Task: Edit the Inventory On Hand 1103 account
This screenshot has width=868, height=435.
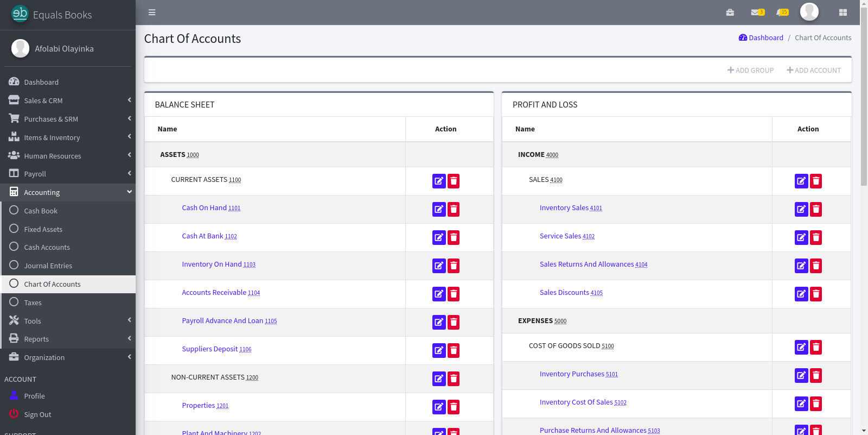Action: [439, 266]
